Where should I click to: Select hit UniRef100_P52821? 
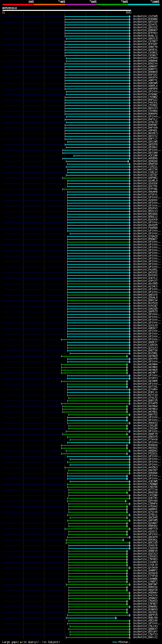click(145, 454)
